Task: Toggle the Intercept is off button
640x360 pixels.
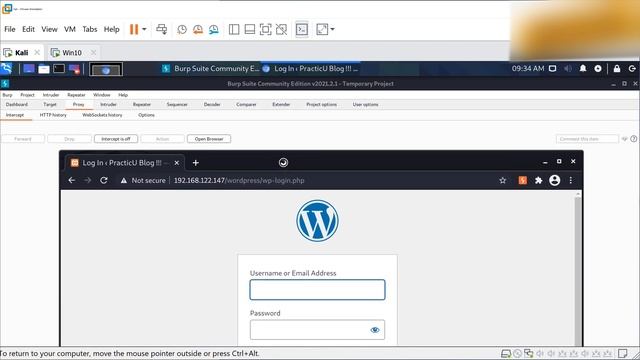Action: (x=116, y=139)
